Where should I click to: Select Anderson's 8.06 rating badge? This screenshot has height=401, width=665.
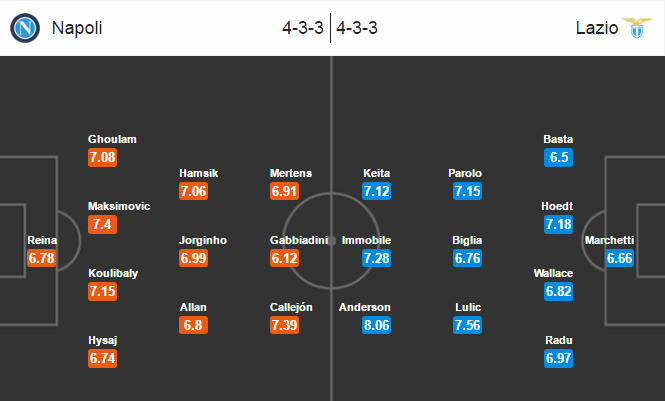(x=376, y=325)
